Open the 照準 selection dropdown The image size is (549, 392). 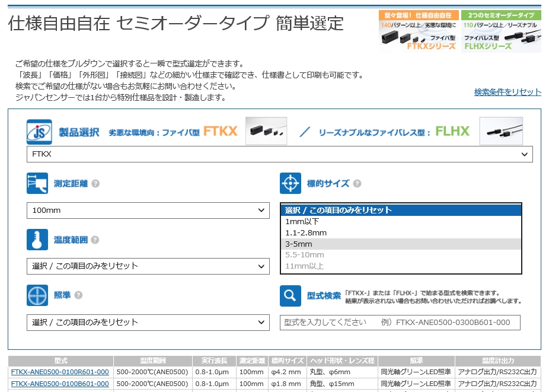[148, 322]
